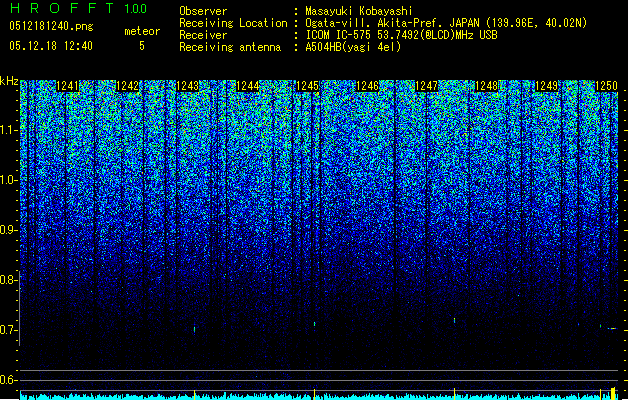Image resolution: width=629 pixels, height=400 pixels.
Task: Click the 1242 time marker label
Action: tap(127, 86)
